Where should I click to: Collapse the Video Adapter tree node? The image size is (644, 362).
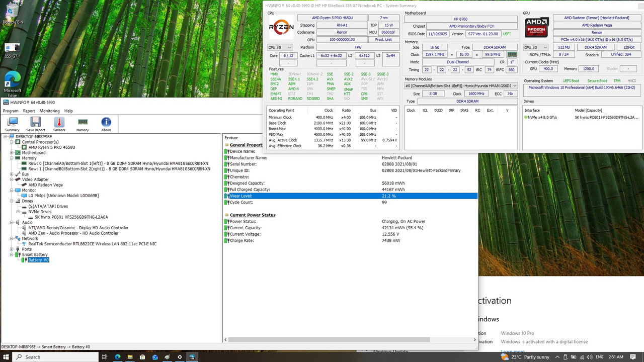click(12, 179)
